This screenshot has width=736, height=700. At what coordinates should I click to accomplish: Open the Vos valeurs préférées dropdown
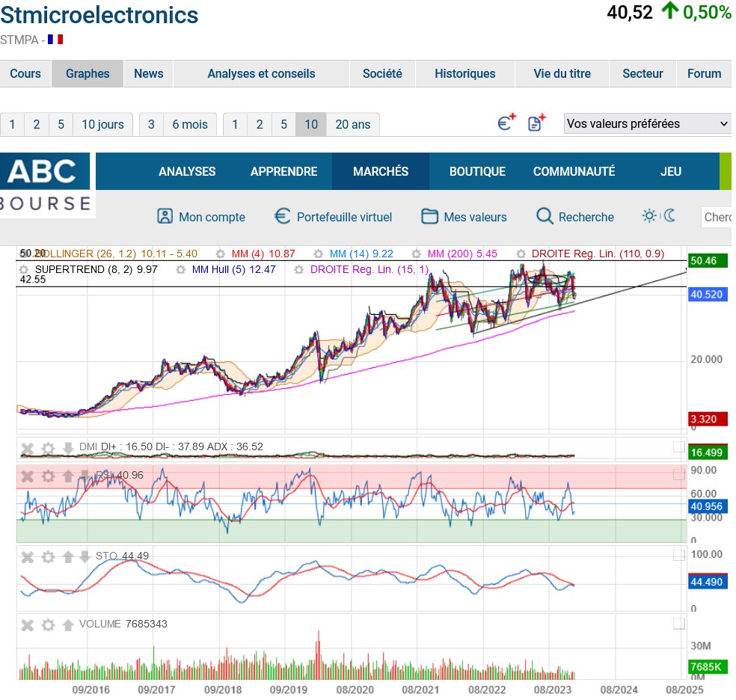pyautogui.click(x=647, y=123)
